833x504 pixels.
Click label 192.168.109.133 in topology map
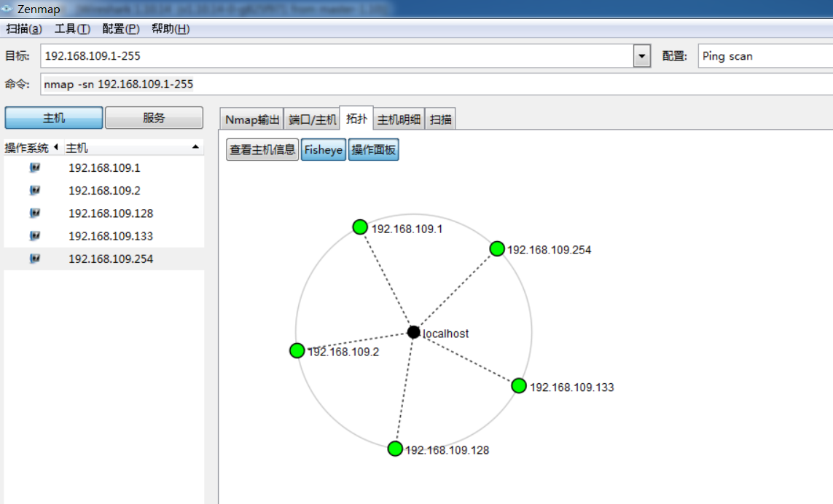(572, 387)
